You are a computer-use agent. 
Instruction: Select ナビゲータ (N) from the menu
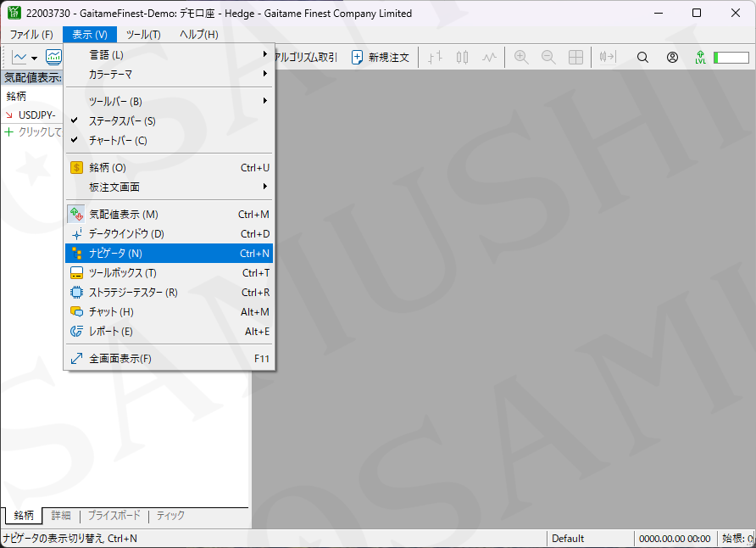tap(116, 253)
